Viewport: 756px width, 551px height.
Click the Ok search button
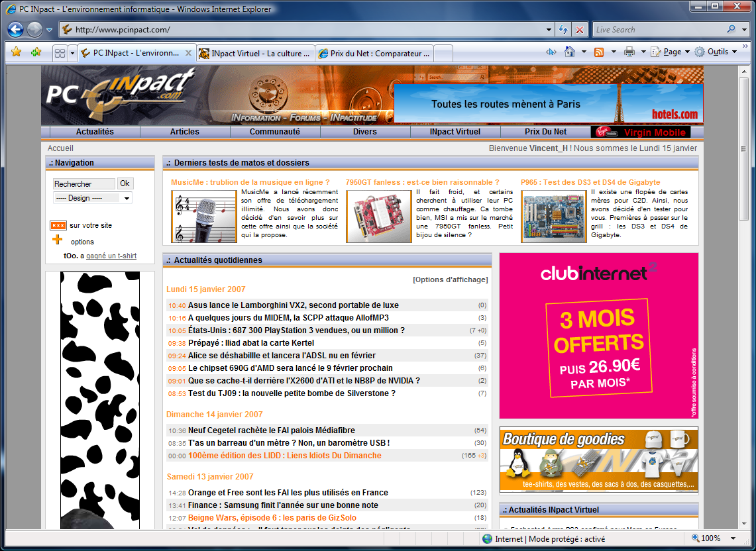coord(125,183)
